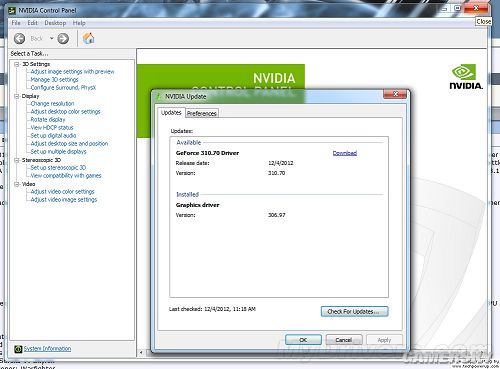Click the installed version 306.97 value

[277, 215]
